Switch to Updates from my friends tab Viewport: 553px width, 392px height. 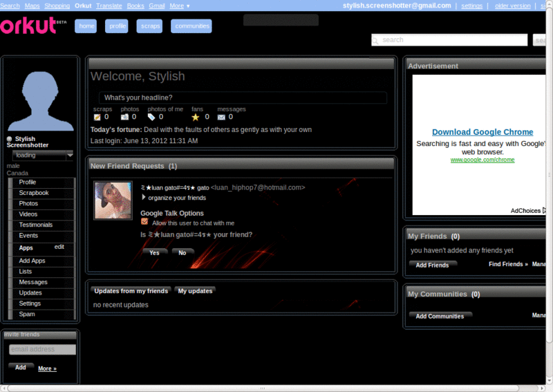click(x=131, y=291)
